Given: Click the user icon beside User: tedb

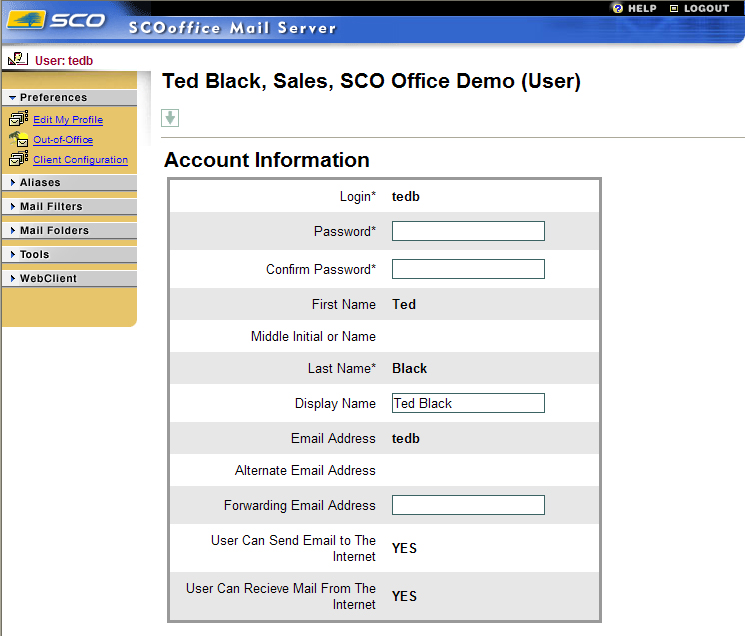Looking at the screenshot, I should (x=18, y=60).
